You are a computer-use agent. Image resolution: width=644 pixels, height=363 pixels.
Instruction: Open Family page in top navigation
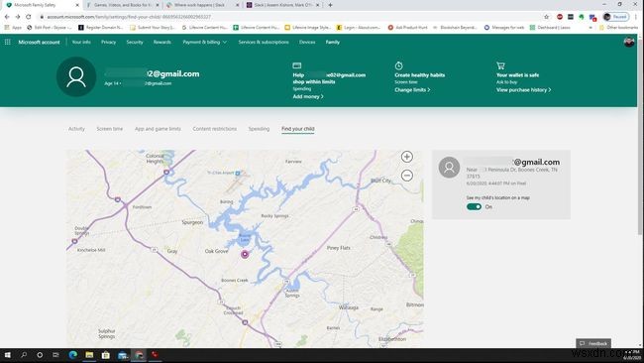(333, 42)
